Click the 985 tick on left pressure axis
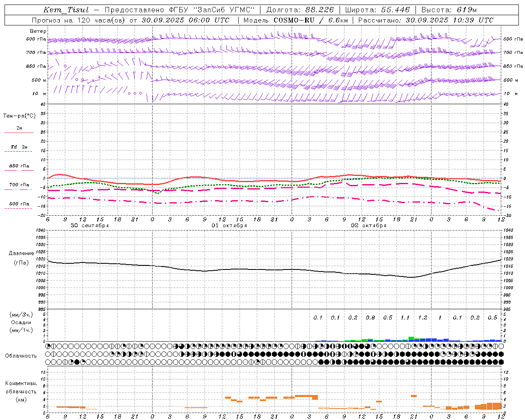The width and height of the screenshot is (525, 420). coord(42,309)
